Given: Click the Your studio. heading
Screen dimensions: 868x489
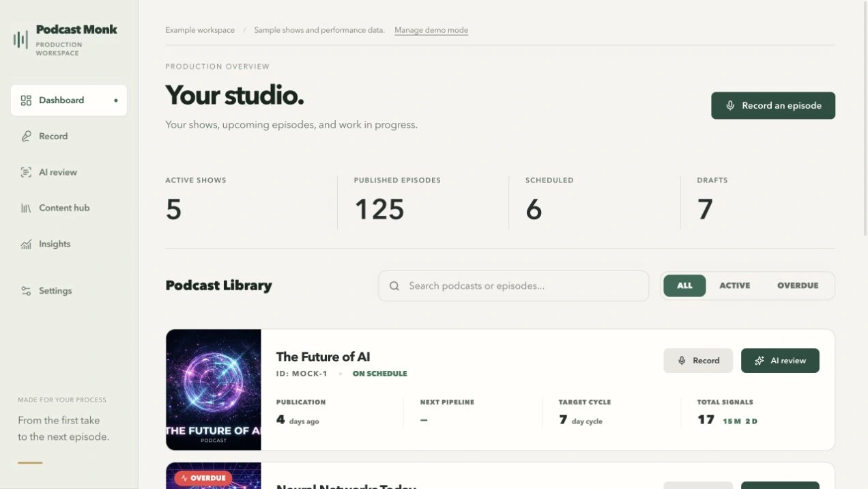Looking at the screenshot, I should 235,96.
